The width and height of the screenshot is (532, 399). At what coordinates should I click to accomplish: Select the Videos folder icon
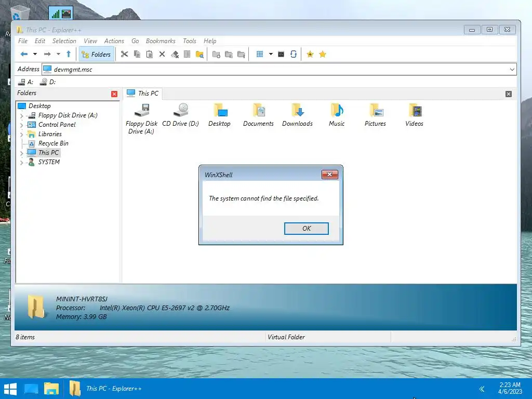coord(414,115)
